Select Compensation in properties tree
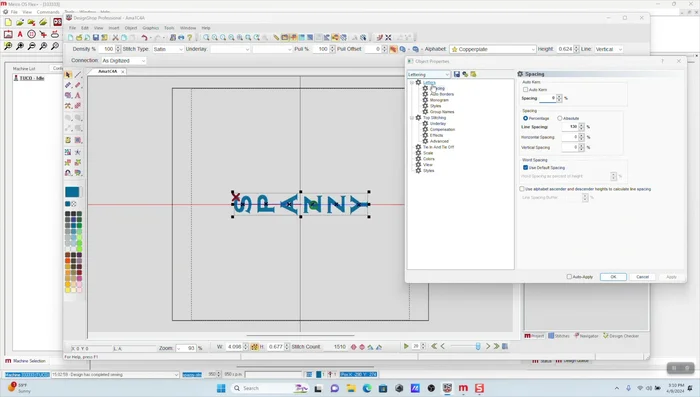The width and height of the screenshot is (700, 397). pos(442,130)
